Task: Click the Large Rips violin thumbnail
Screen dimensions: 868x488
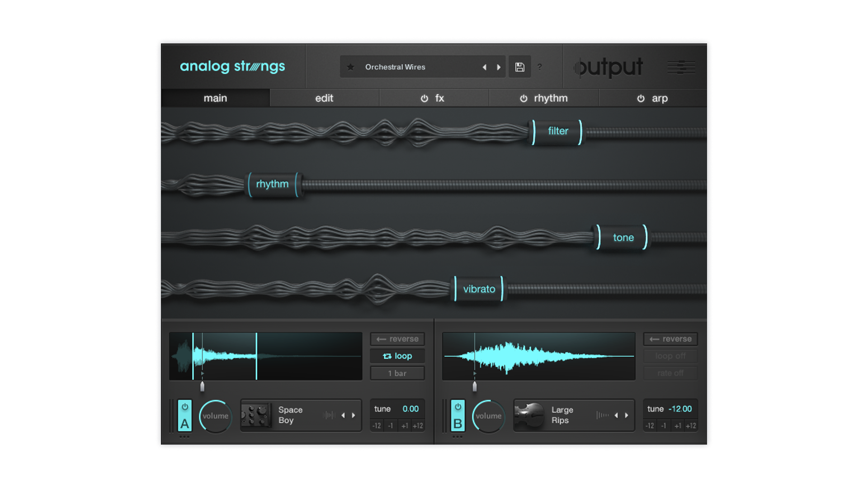Action: pyautogui.click(x=529, y=415)
